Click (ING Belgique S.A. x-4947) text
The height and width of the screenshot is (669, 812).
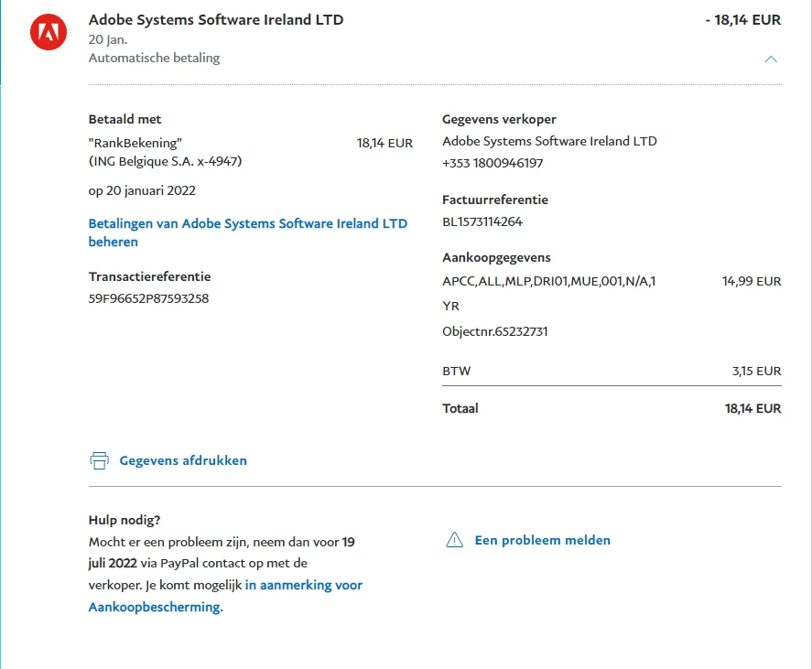165,161
